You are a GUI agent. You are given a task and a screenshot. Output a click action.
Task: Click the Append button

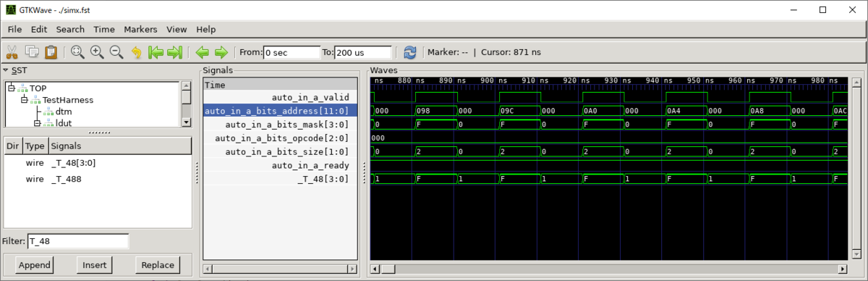coord(35,264)
